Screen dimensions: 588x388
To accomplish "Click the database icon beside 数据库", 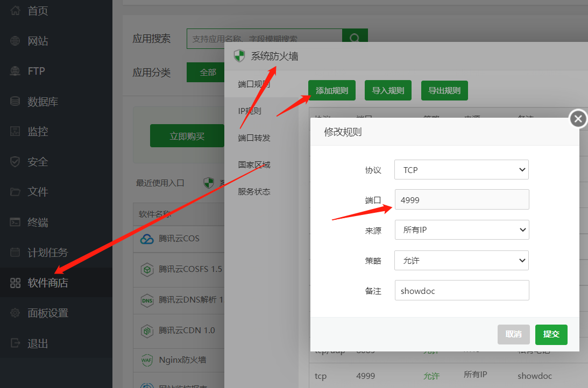I will (15, 101).
